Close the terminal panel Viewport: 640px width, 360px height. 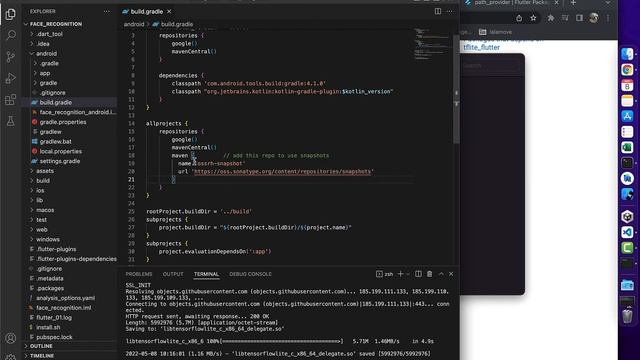[x=451, y=274]
